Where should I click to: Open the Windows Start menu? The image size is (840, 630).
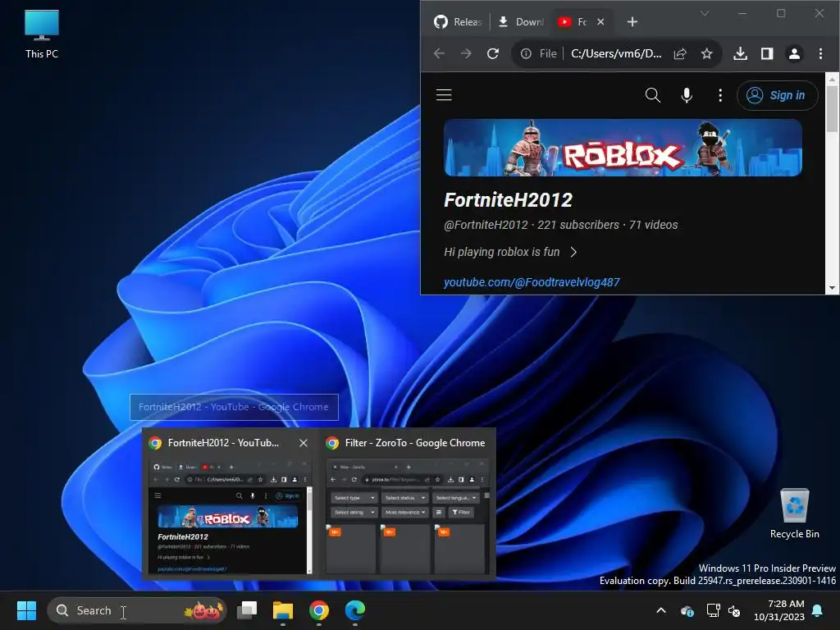26,610
